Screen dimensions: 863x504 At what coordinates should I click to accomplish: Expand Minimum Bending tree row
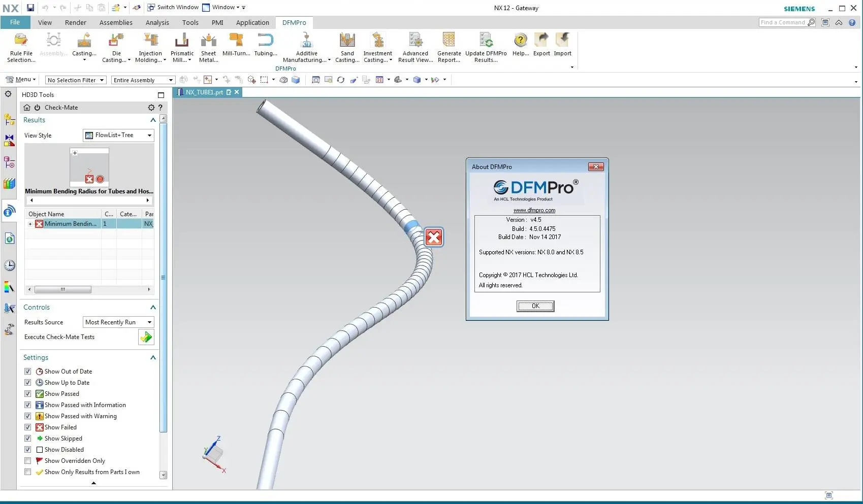click(x=30, y=224)
